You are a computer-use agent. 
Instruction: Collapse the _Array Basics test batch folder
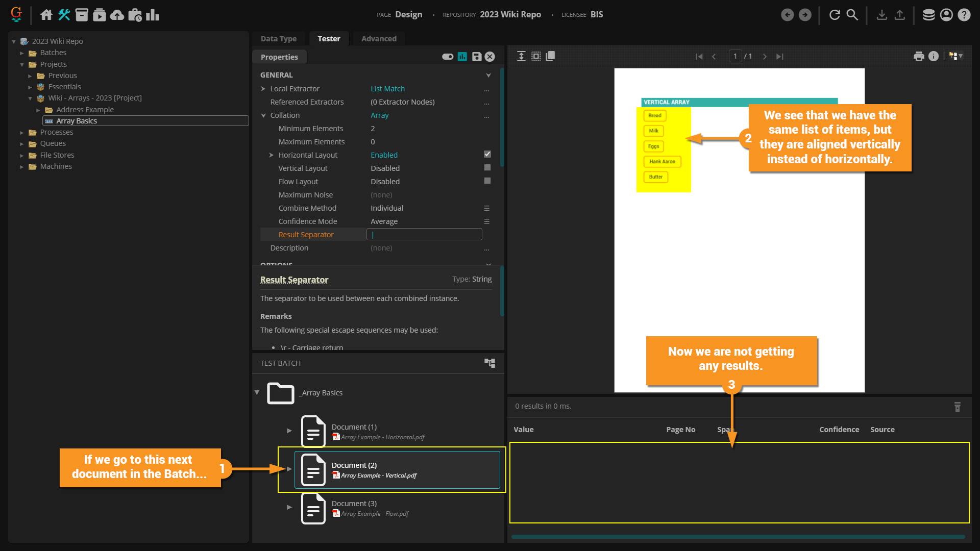click(257, 392)
